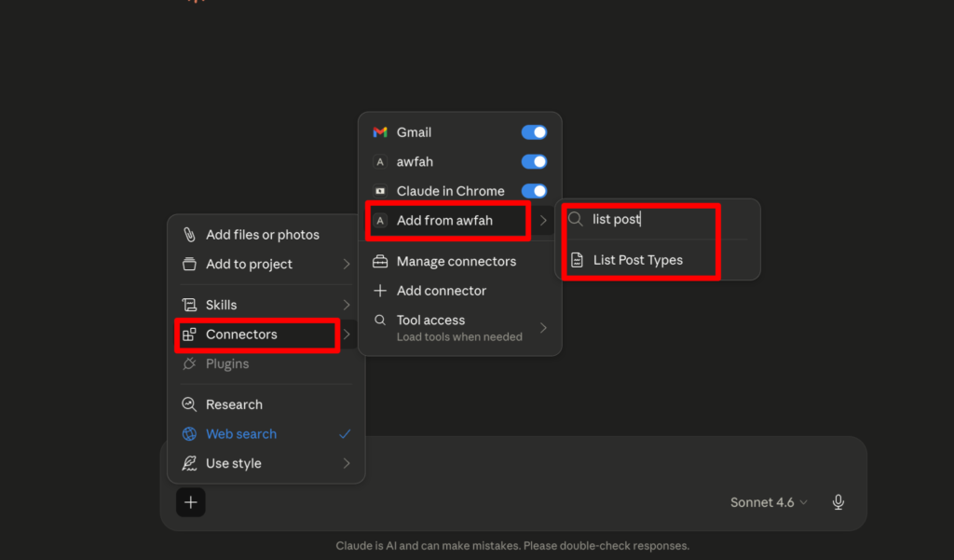Click the Gmail logo icon

pos(380,132)
